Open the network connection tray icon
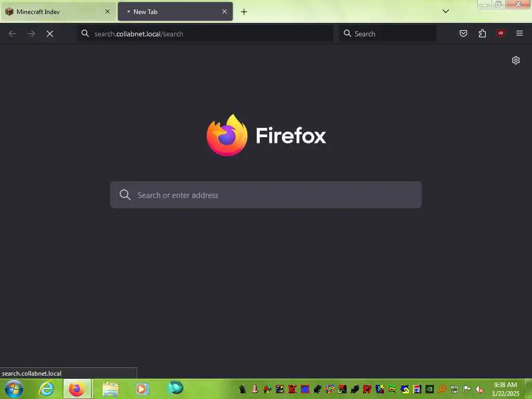The image size is (532, 399). pos(455,389)
